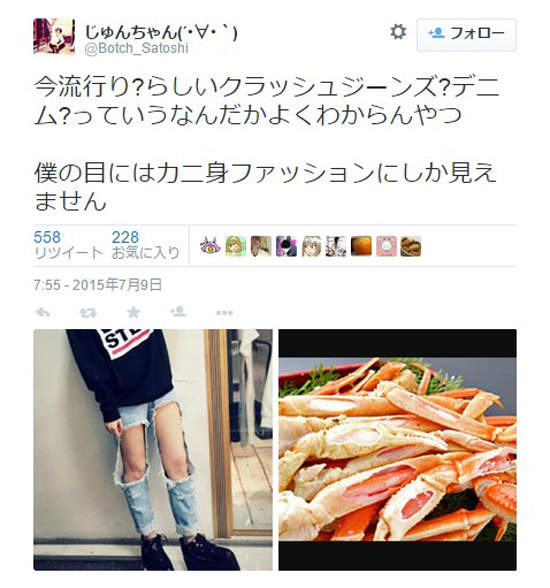The width and height of the screenshot is (550, 588).
Task: Open the author's profile avatar
Action: [x=54, y=36]
